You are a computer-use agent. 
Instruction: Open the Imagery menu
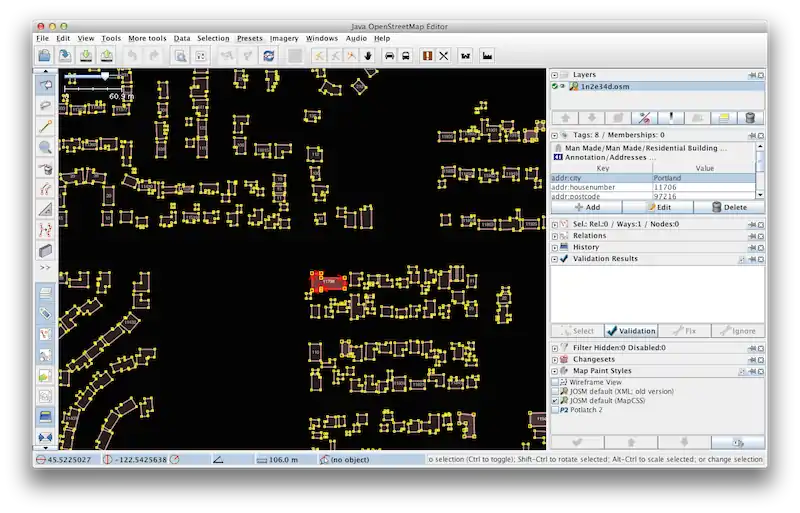(x=284, y=38)
